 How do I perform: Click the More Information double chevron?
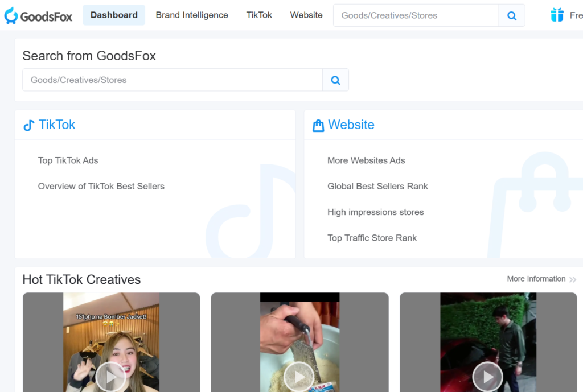click(572, 279)
